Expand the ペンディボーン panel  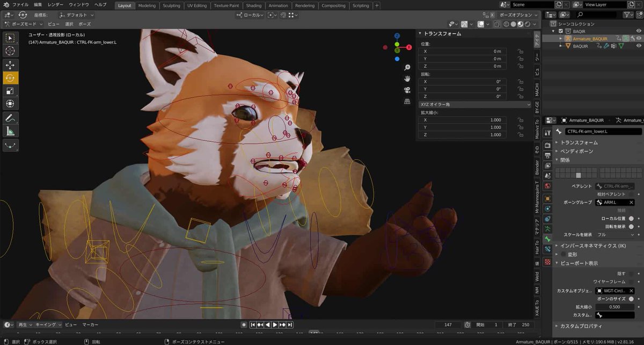(x=577, y=151)
